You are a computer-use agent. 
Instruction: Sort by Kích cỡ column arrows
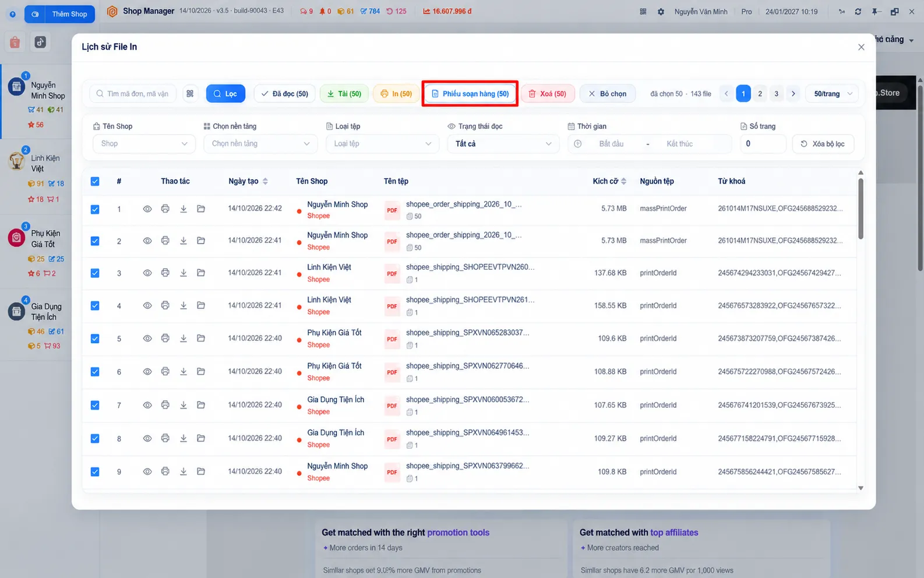tap(623, 181)
